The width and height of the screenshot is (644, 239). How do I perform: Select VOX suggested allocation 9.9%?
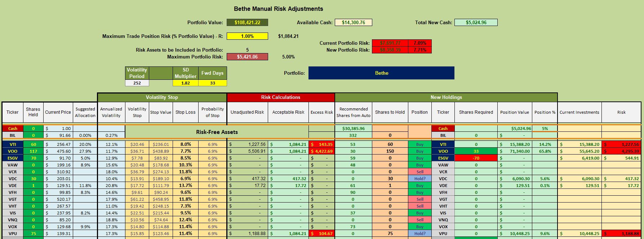85,227
